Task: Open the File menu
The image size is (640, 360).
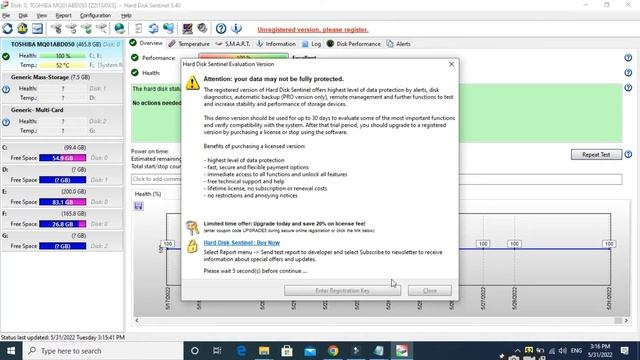Action: [x=6, y=16]
